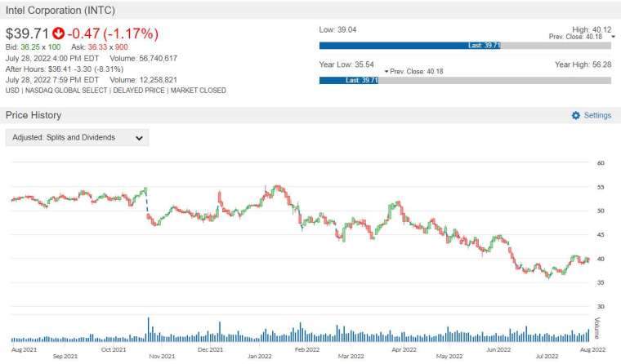Click the Volume: 56,740,617 text

[143, 58]
